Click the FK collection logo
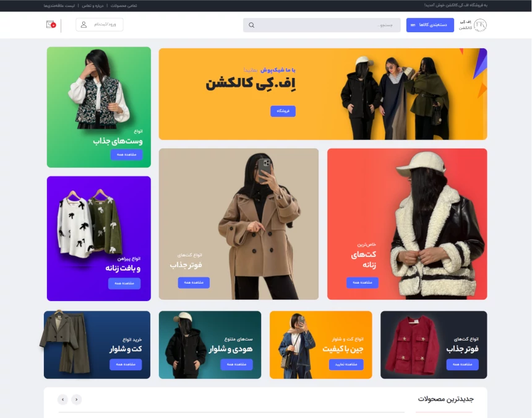This screenshot has height=418, width=532. point(480,25)
